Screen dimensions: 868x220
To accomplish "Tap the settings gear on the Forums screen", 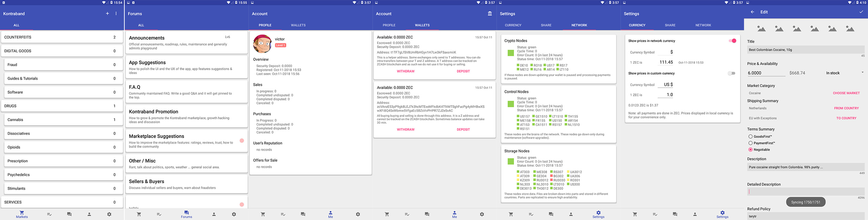I will click(234, 214).
